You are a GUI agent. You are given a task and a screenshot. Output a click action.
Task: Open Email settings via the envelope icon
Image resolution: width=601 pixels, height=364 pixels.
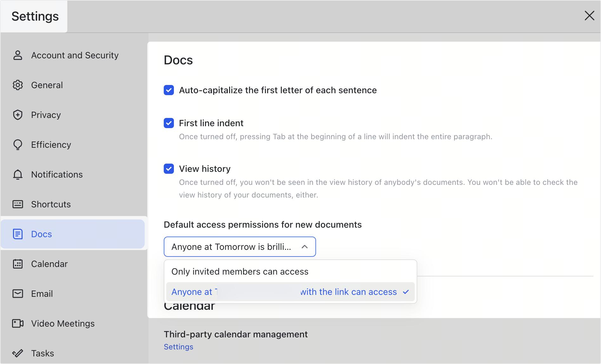18,293
